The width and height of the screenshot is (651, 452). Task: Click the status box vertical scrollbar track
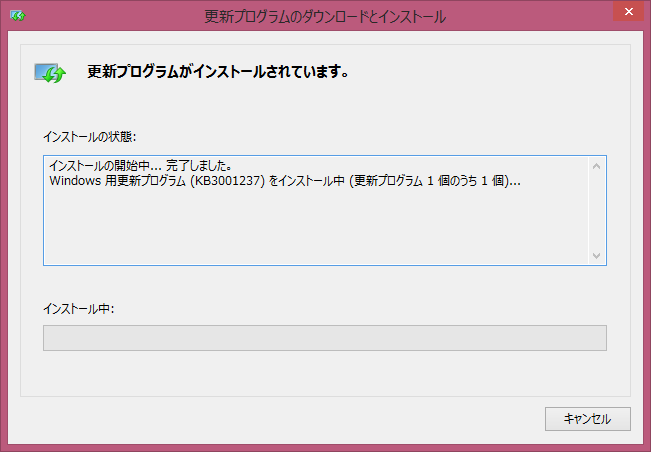point(597,210)
